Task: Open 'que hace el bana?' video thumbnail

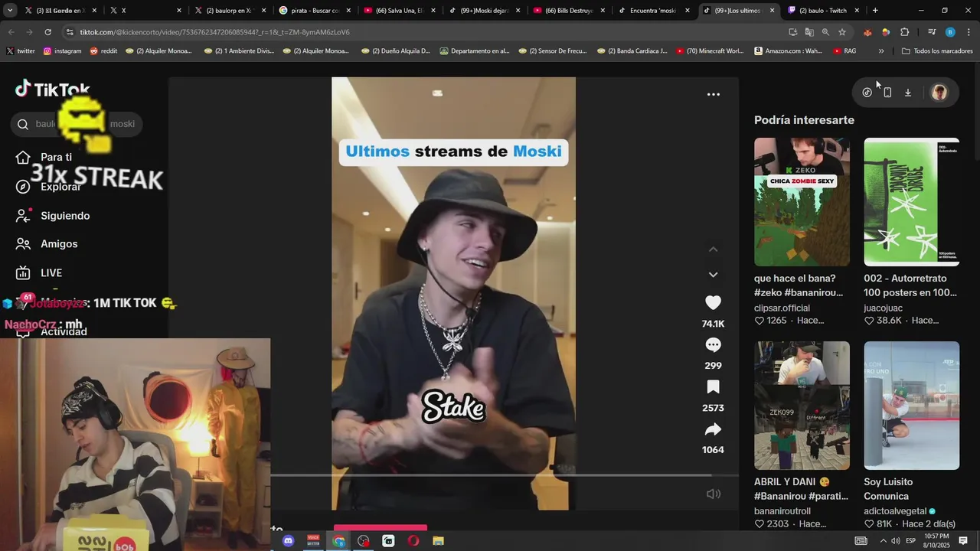Action: click(x=802, y=202)
